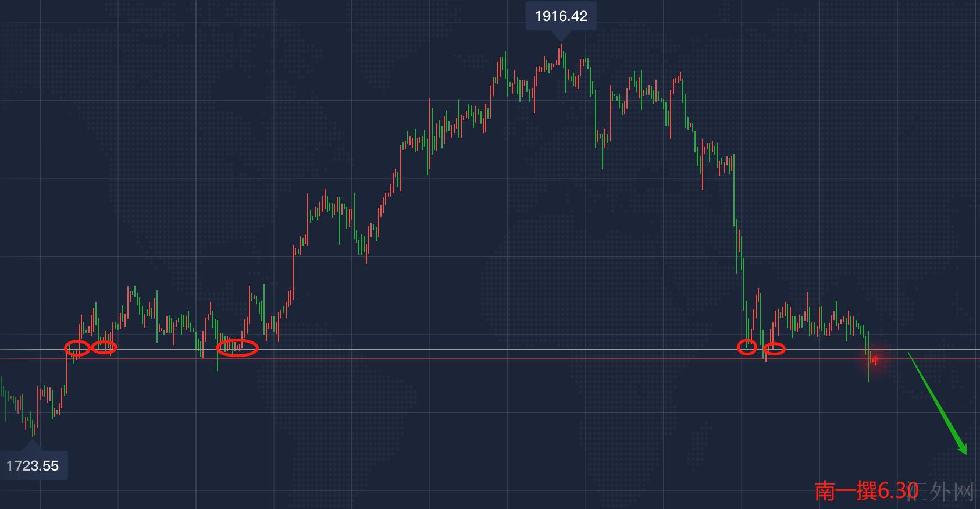Select the red horizontal price line
This screenshot has width=980, height=509.
coord(465,359)
